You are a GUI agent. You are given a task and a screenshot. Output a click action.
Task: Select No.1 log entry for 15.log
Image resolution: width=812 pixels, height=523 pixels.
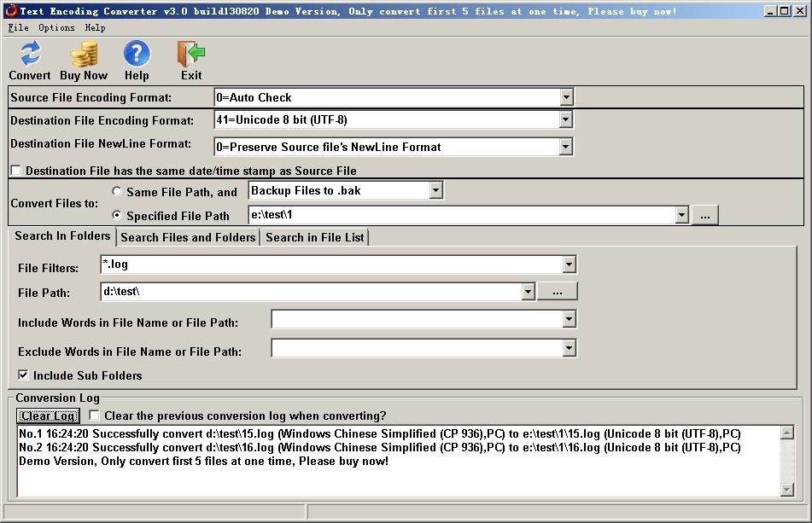pyautogui.click(x=380, y=433)
